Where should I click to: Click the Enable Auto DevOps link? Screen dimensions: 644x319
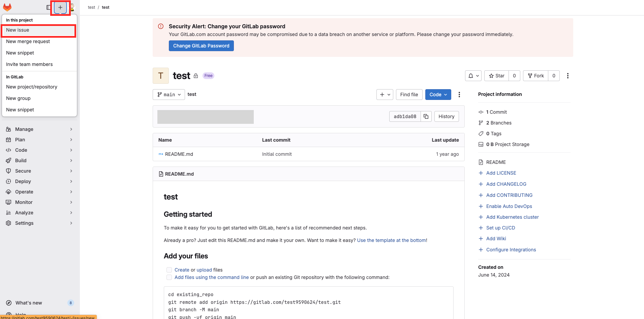click(509, 206)
